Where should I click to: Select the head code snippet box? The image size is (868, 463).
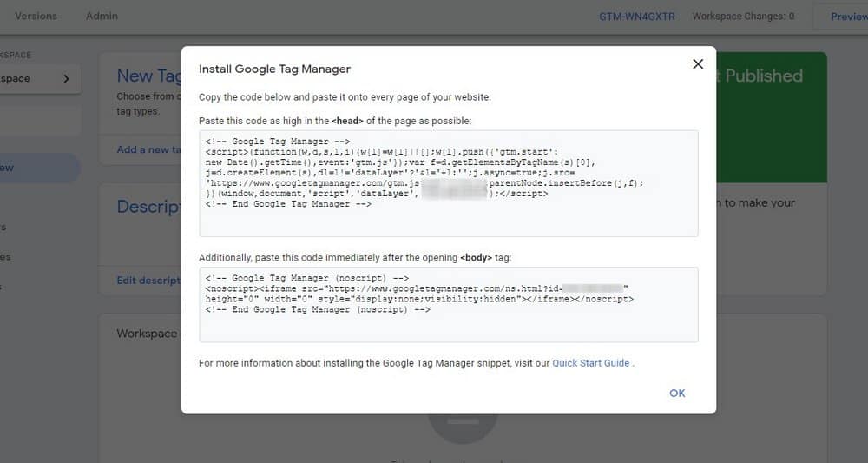coord(449,183)
